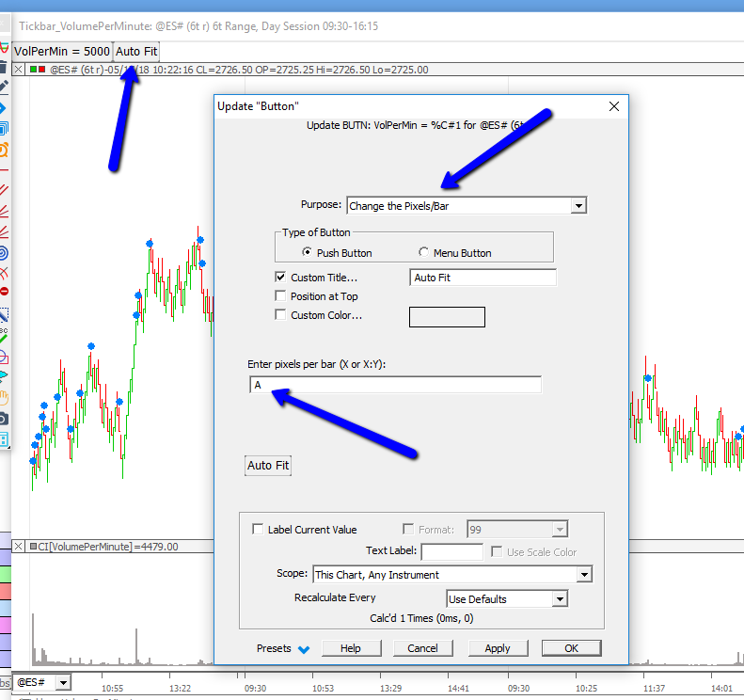Click the camera snapshot icon in left toolbar
Viewport: 744px width, 700px height.
click(4, 418)
